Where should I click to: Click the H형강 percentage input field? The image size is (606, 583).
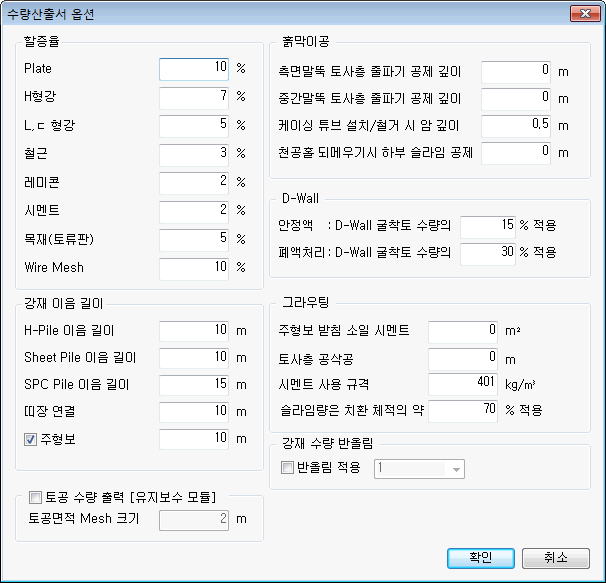click(x=194, y=97)
